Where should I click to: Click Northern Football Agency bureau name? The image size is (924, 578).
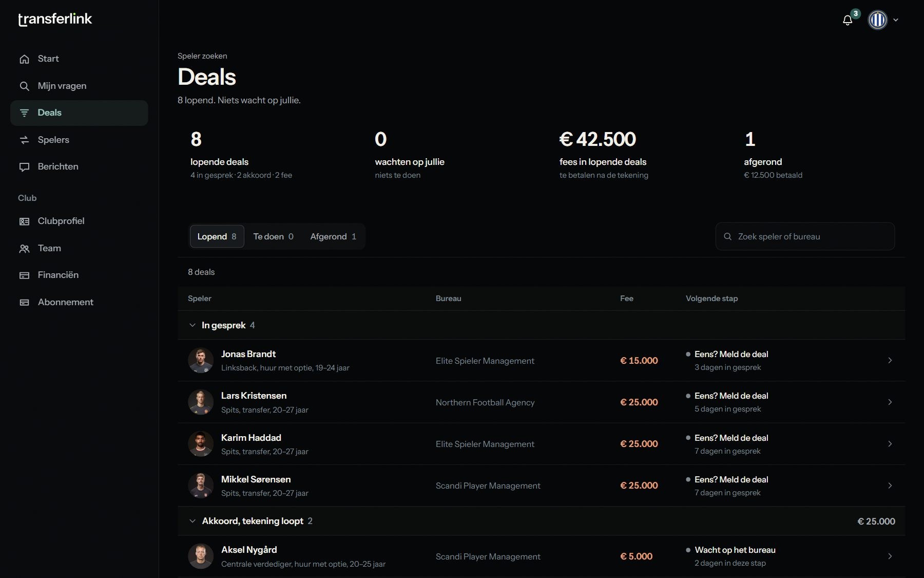click(x=485, y=402)
